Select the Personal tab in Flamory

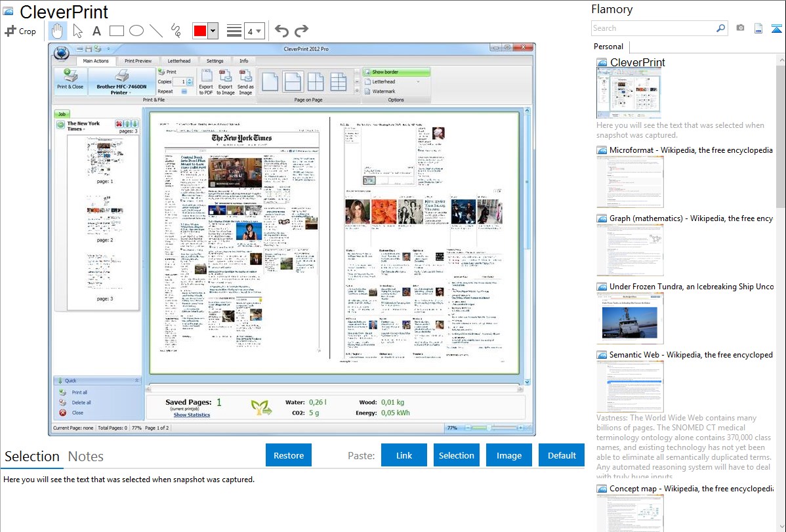[x=608, y=47]
